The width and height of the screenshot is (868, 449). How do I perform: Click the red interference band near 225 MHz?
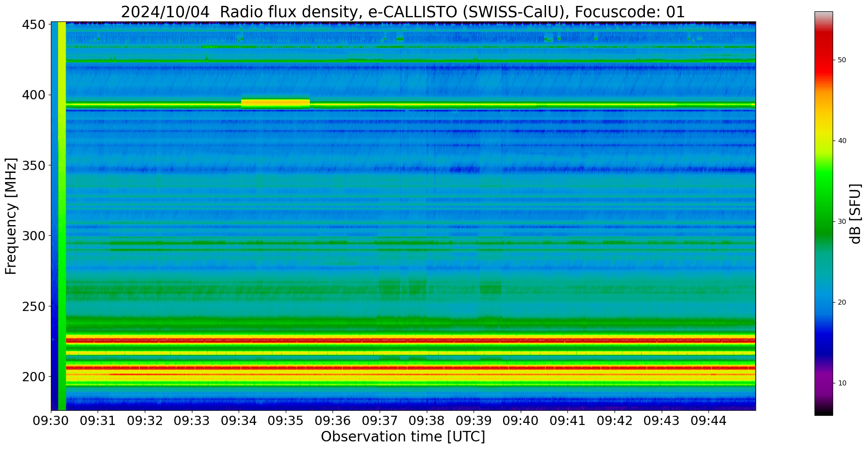[x=410, y=340]
